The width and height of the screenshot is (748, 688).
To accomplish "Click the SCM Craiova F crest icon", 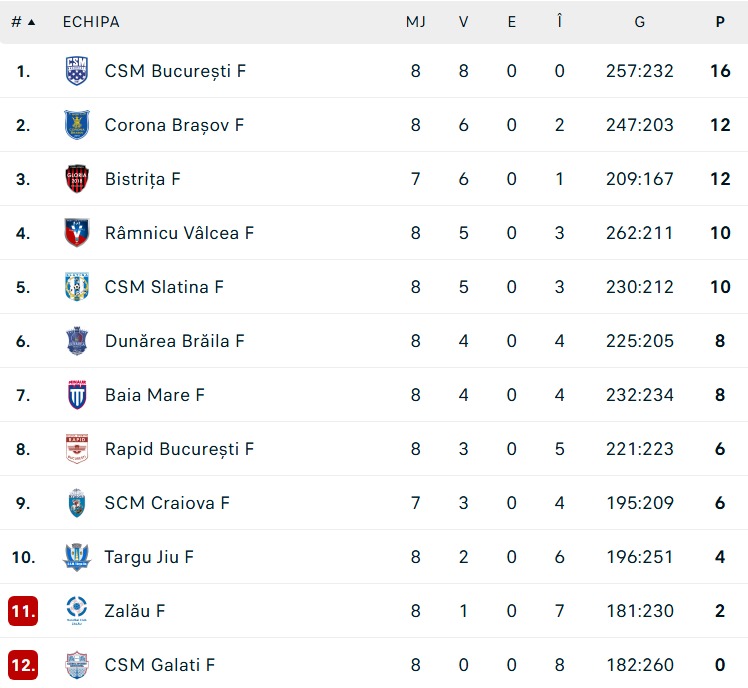I will click(77, 503).
